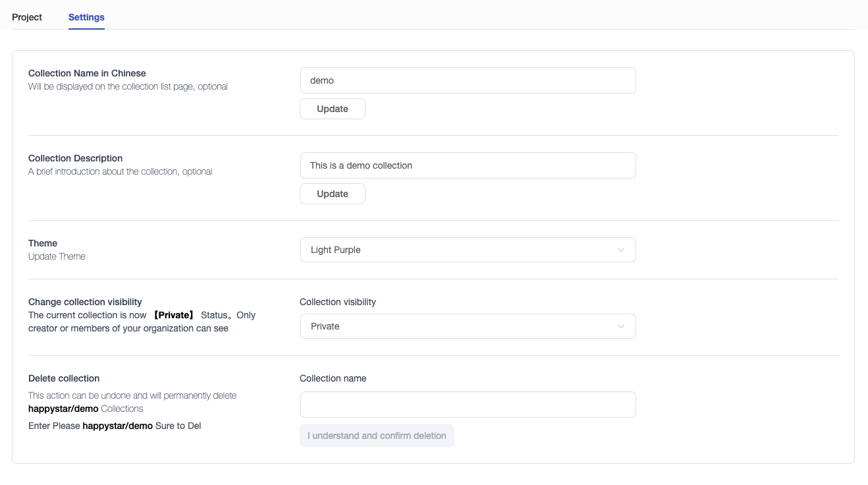Switch to the Settings tab
Screen dimensions: 868x485
point(86,16)
